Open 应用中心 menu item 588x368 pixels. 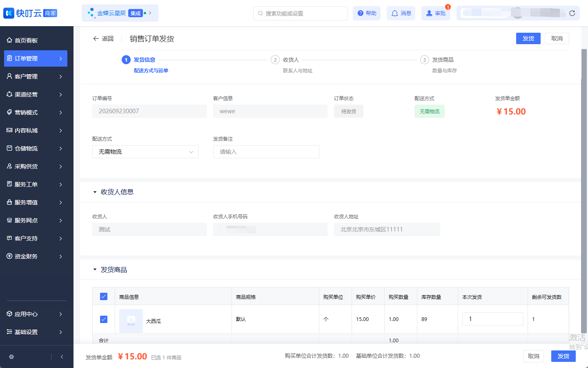click(36, 314)
